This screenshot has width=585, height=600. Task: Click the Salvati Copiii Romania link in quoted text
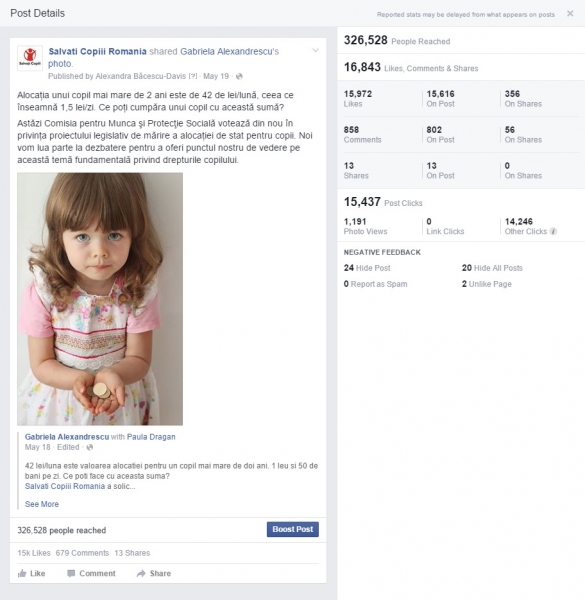[x=65, y=486]
